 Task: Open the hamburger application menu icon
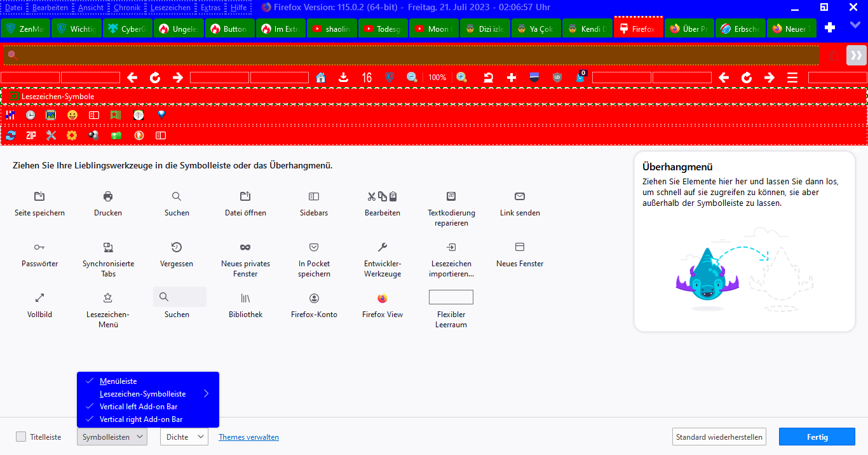tap(792, 78)
